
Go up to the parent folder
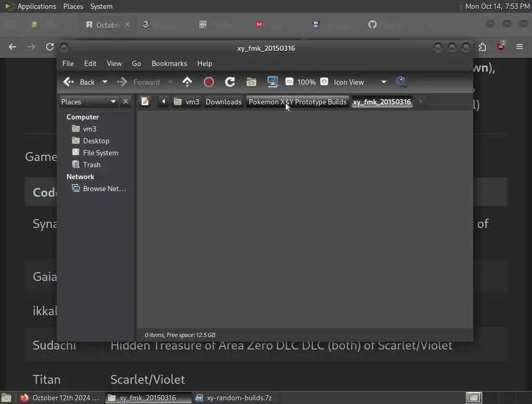[187, 82]
